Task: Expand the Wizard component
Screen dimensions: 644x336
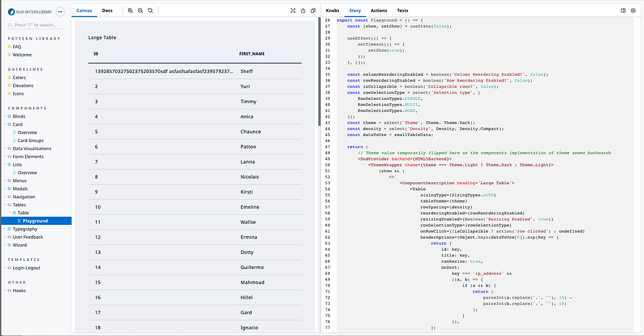Action: click(20, 245)
